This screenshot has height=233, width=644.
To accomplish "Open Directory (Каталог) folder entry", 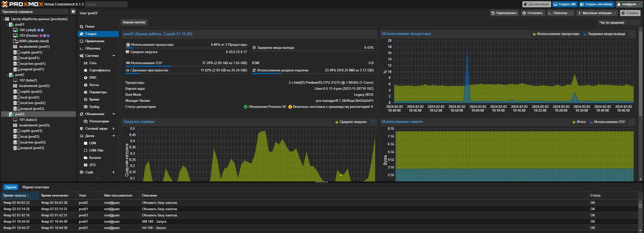I will 98,158.
